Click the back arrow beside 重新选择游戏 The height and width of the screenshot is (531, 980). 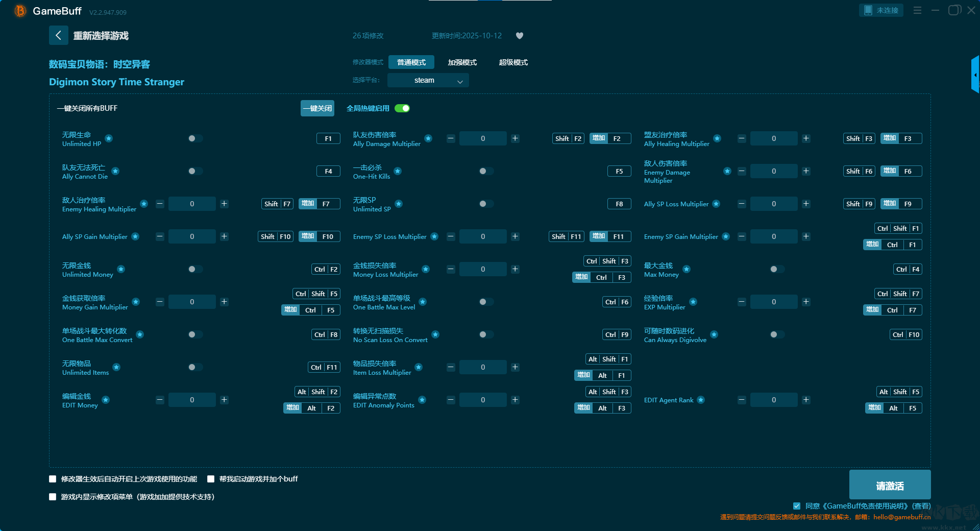(58, 35)
